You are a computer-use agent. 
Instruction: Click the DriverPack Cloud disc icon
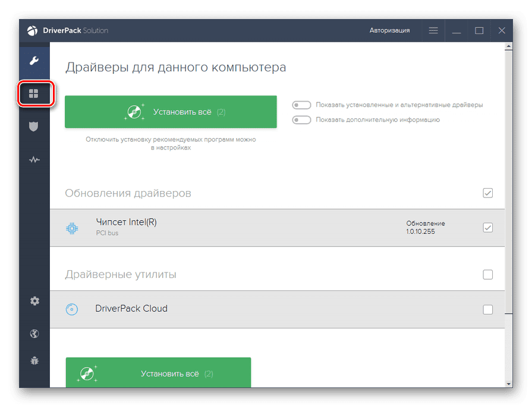point(72,309)
